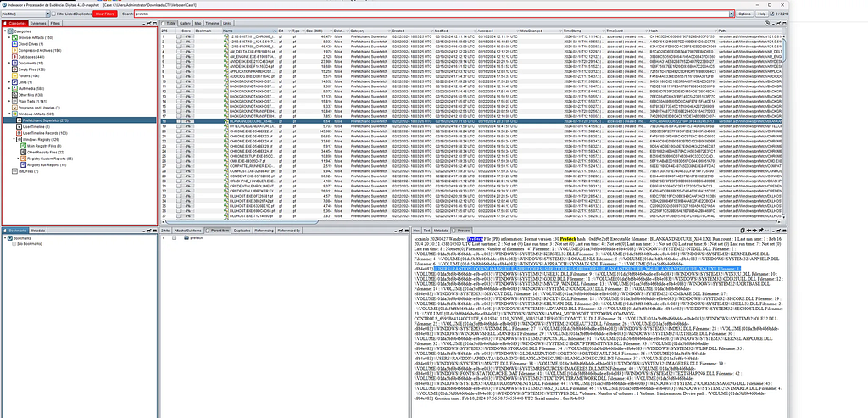Expand the Plain Texts tree node
The height and width of the screenshot is (418, 868).
9,101
